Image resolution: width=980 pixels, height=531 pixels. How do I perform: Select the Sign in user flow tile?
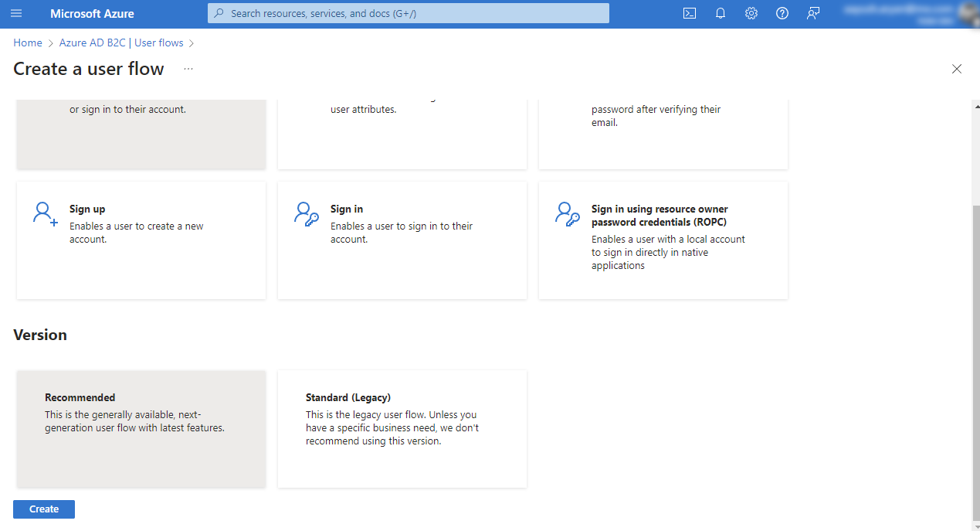[402, 240]
